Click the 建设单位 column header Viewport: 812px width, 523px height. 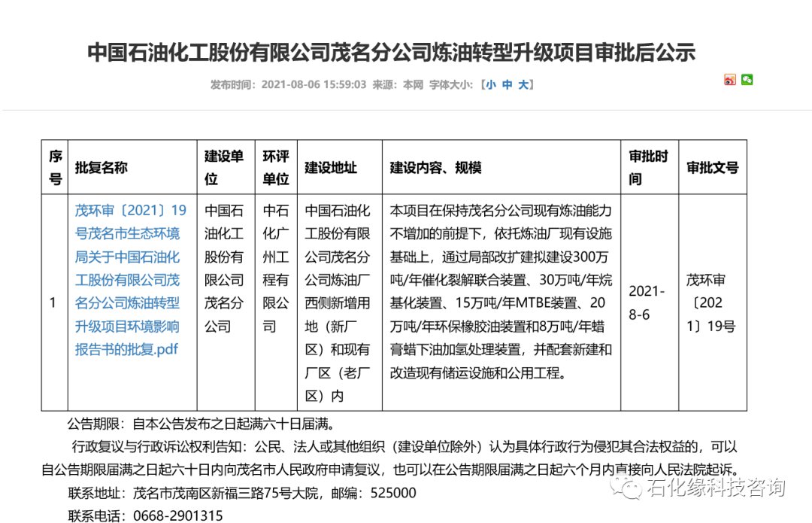tap(226, 167)
